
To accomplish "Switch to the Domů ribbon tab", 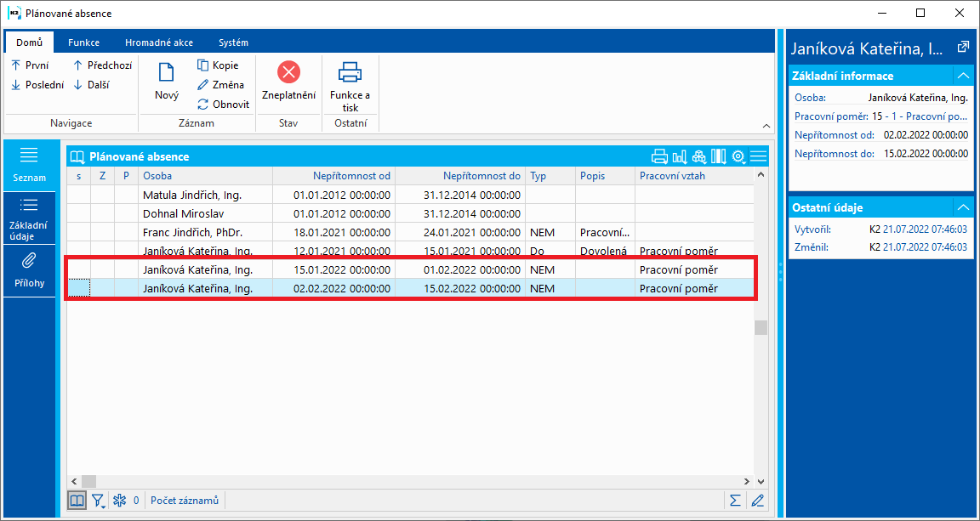I will click(x=29, y=42).
